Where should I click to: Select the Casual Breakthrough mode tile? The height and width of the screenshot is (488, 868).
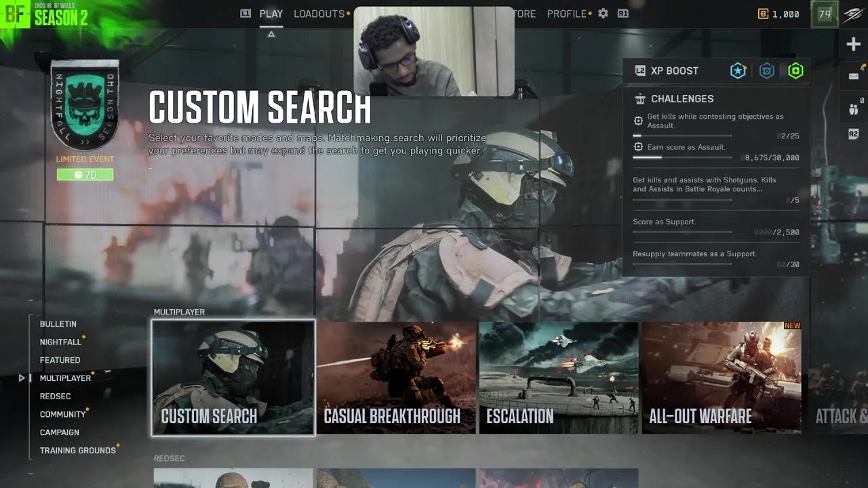396,378
